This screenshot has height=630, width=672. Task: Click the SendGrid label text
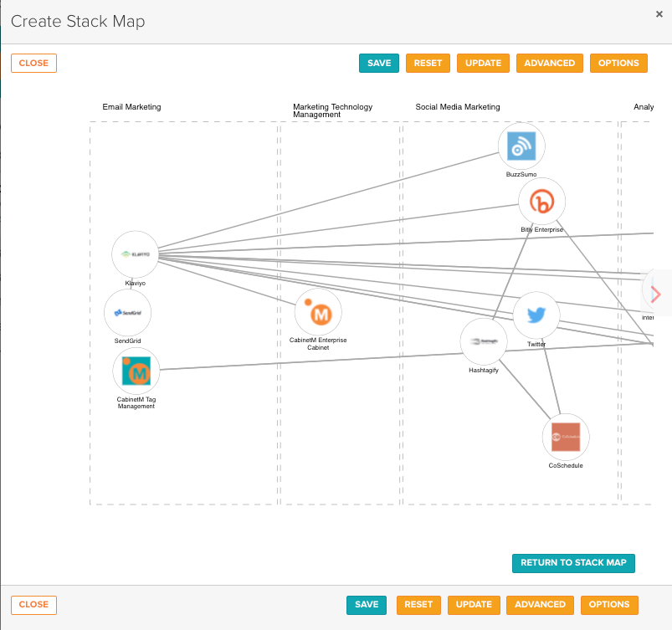point(127,341)
